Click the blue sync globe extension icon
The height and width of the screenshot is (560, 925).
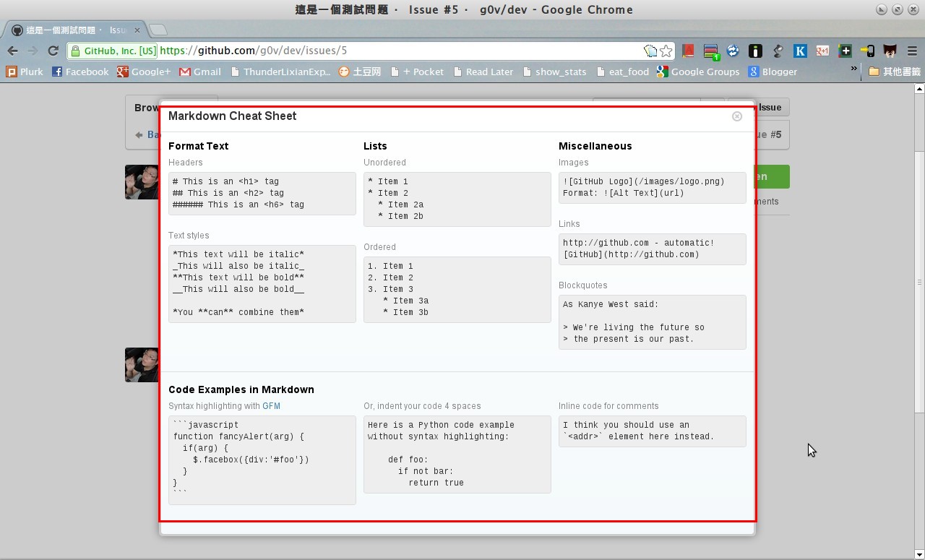(733, 51)
